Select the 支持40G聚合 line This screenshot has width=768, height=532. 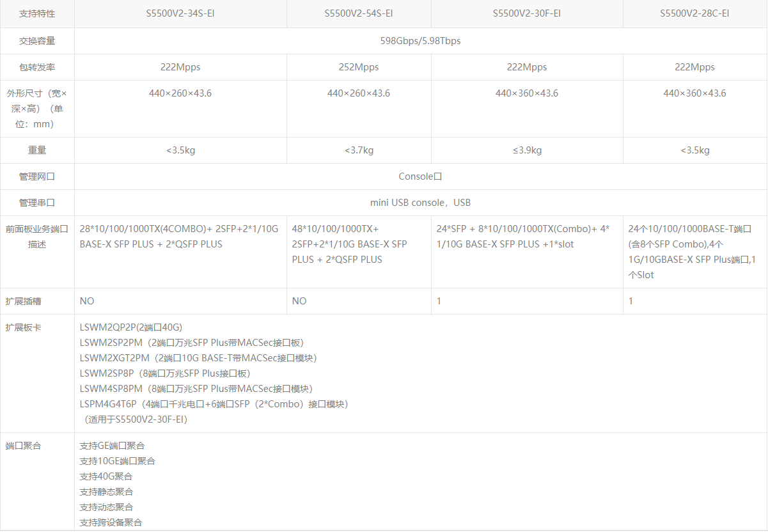[x=106, y=476]
